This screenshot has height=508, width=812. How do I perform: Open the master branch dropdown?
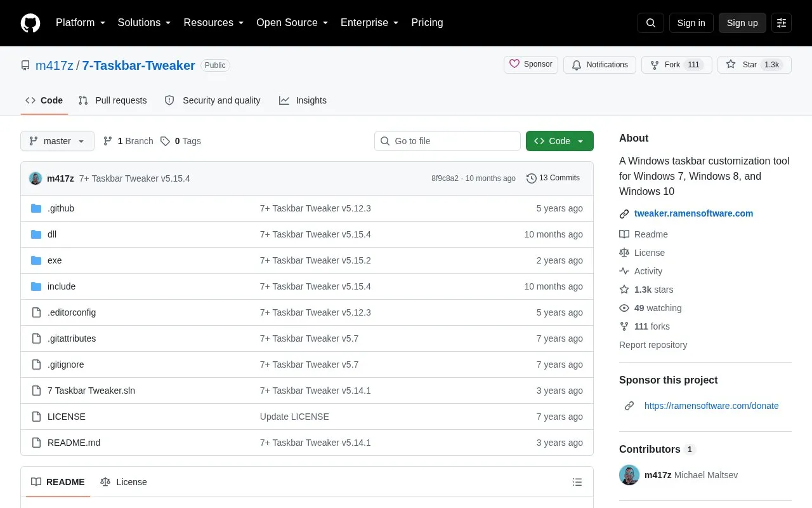pos(57,141)
